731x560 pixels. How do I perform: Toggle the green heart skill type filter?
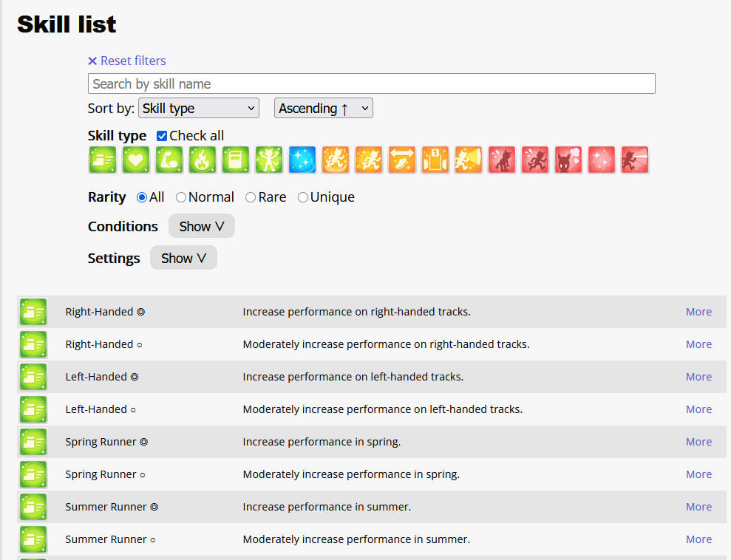coord(136,160)
